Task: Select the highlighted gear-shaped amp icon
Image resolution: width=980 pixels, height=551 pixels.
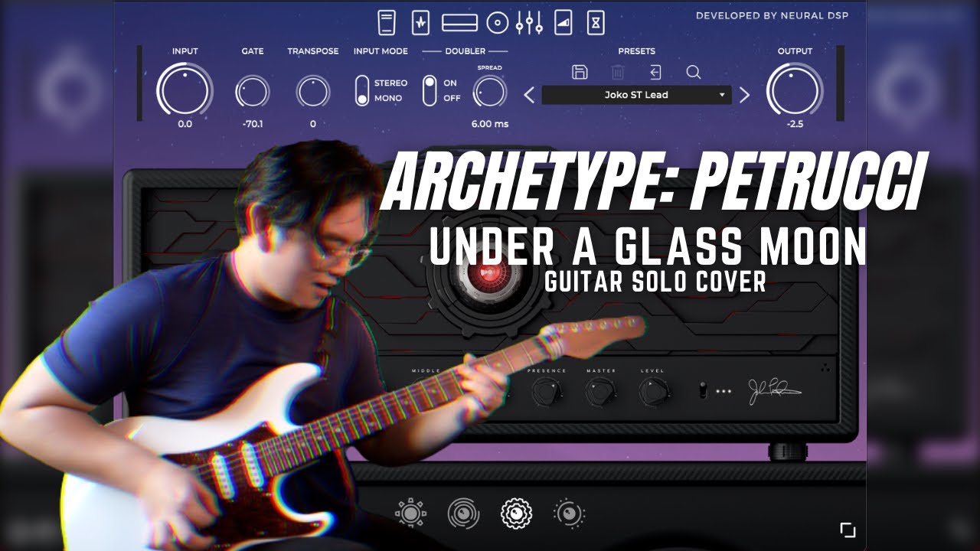Action: click(x=516, y=513)
